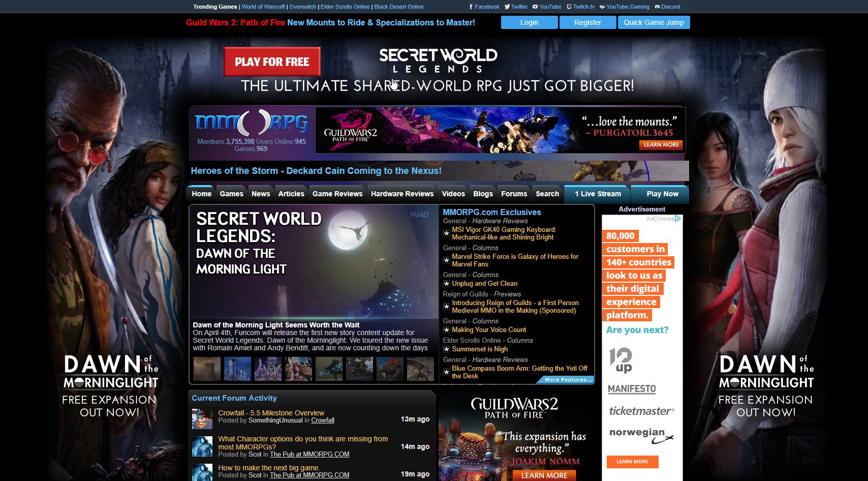Image resolution: width=868 pixels, height=481 pixels.
Task: Select the forest hut thumbnail
Action: [359, 369]
